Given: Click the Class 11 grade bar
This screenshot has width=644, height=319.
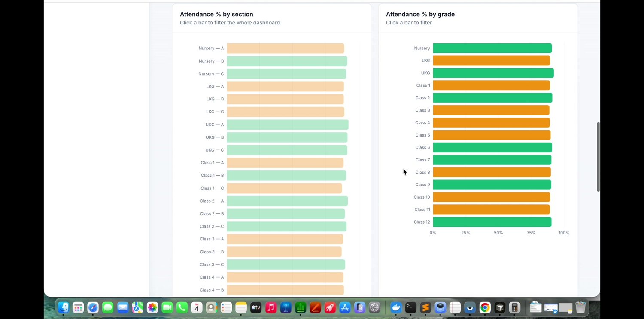Looking at the screenshot, I should [491, 210].
